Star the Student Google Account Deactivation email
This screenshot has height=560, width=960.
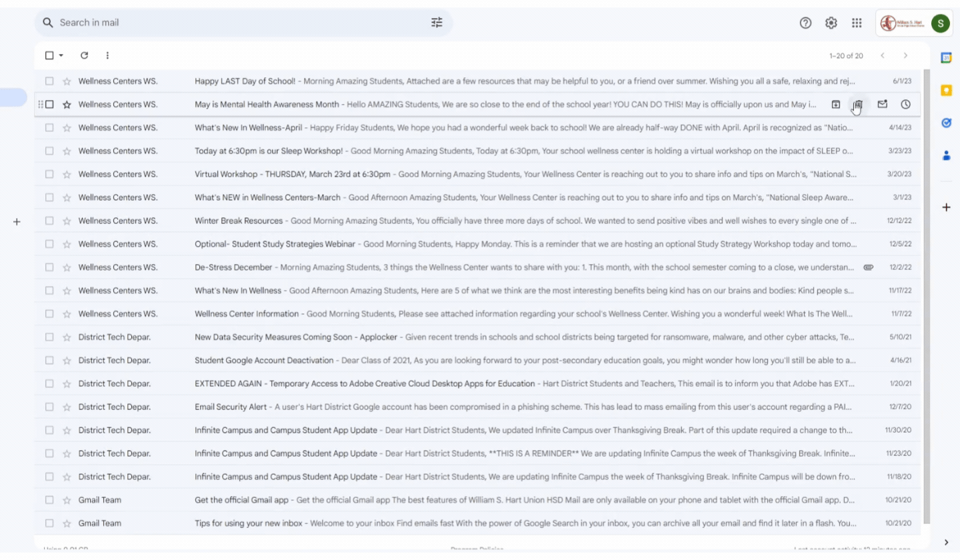[67, 361]
